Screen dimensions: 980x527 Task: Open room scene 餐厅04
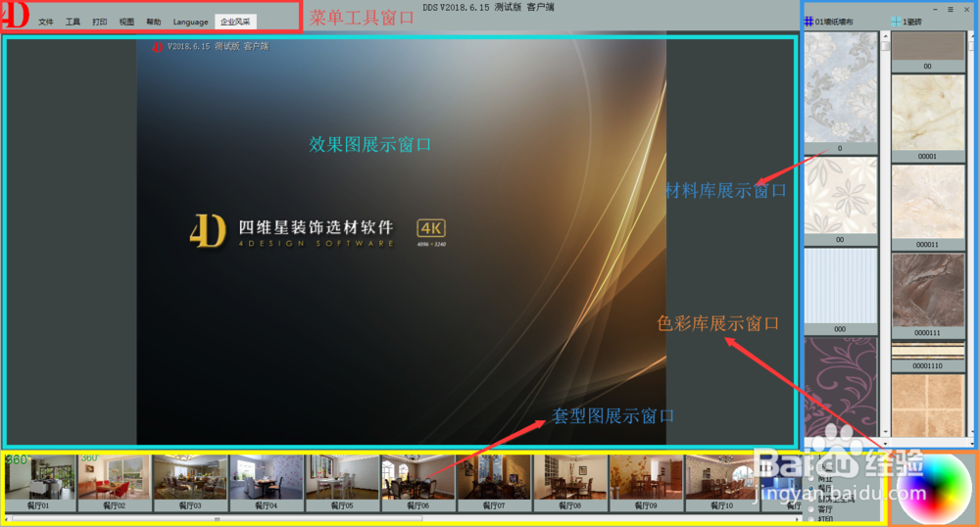click(x=267, y=483)
